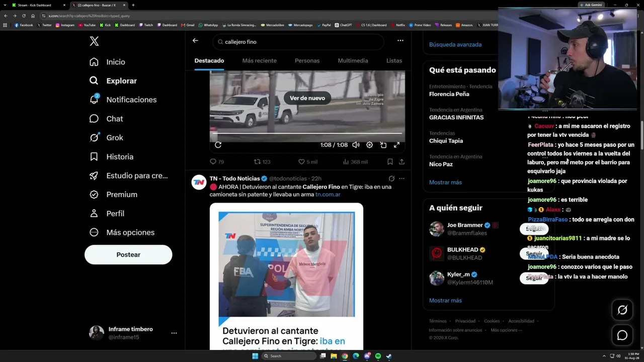Open Spotify from the taskbar
The width and height of the screenshot is (644, 362).
tap(378, 356)
